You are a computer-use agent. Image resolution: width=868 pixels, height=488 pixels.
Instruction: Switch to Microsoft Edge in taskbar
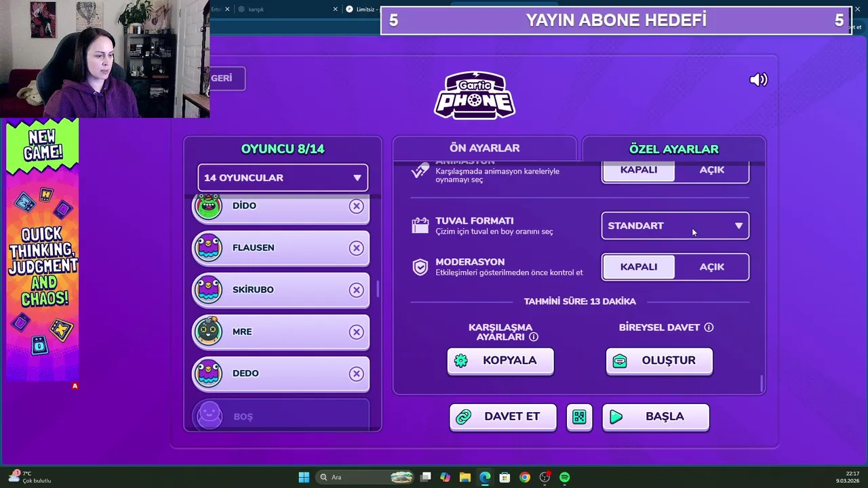pyautogui.click(x=485, y=477)
